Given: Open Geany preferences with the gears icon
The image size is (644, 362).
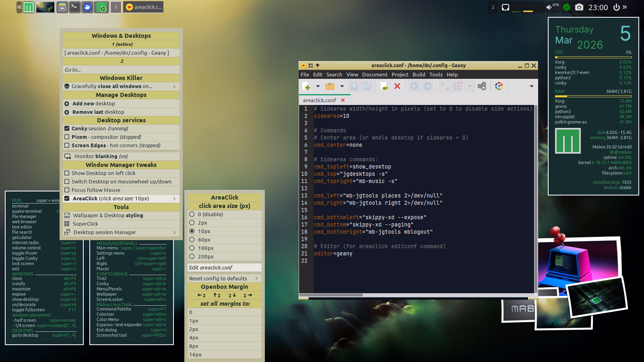Looking at the screenshot, I should click(x=482, y=86).
